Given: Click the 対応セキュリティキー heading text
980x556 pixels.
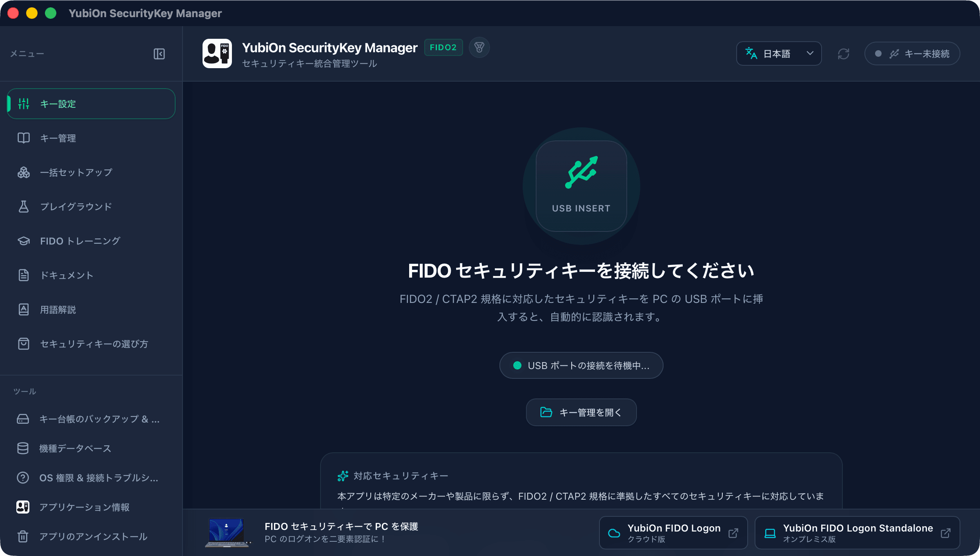Looking at the screenshot, I should [x=401, y=476].
